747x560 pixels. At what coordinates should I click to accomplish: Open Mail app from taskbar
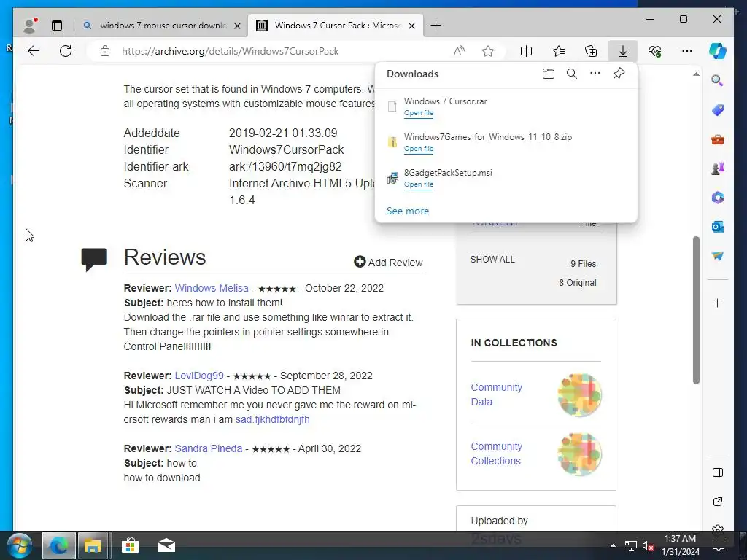(x=166, y=545)
